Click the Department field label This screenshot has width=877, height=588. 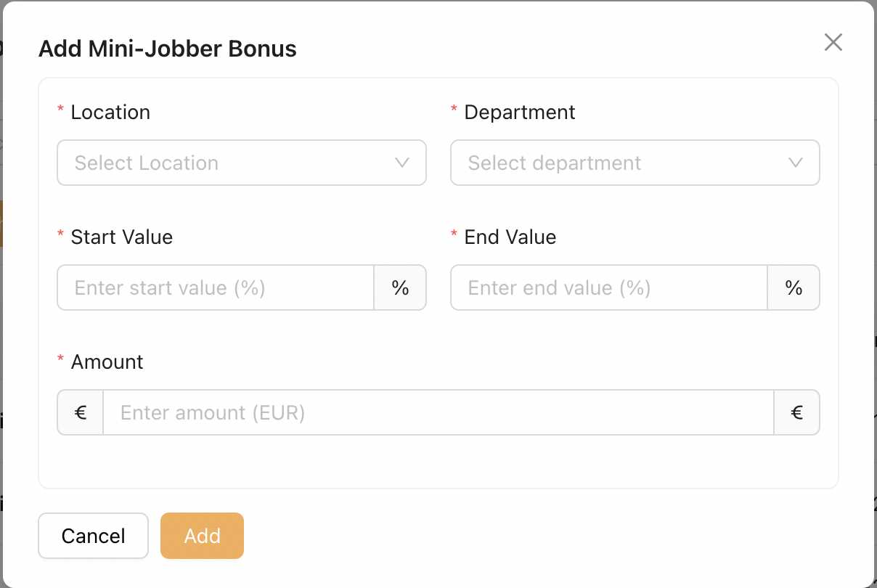520,113
